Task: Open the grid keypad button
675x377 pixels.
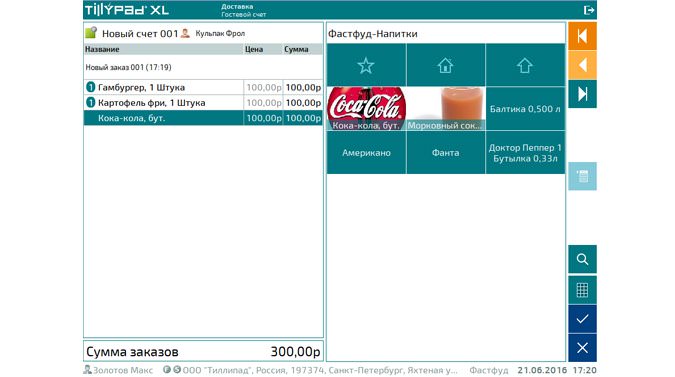Action: (x=582, y=290)
